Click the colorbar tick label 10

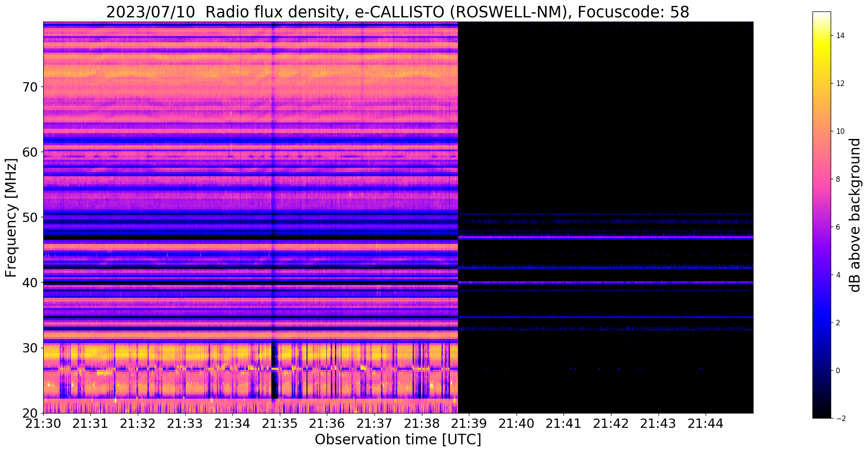[x=840, y=131]
